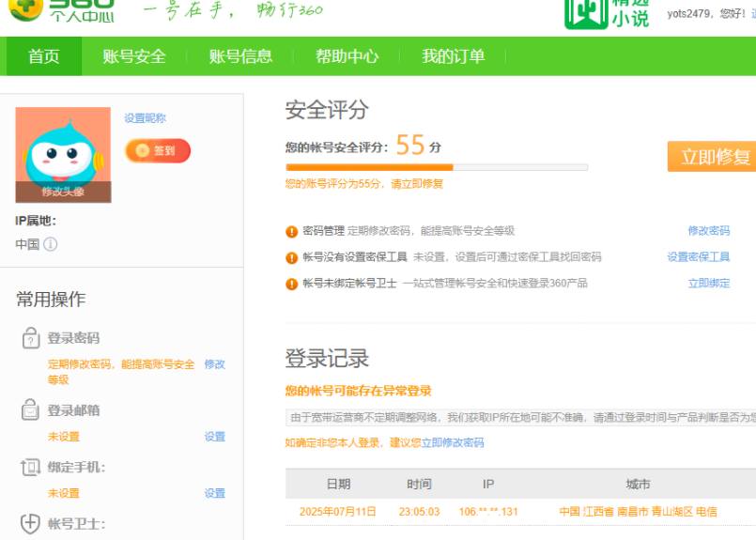
Task: Click warning icon beside 帐号未绑定帐号卫士
Action: 292,284
